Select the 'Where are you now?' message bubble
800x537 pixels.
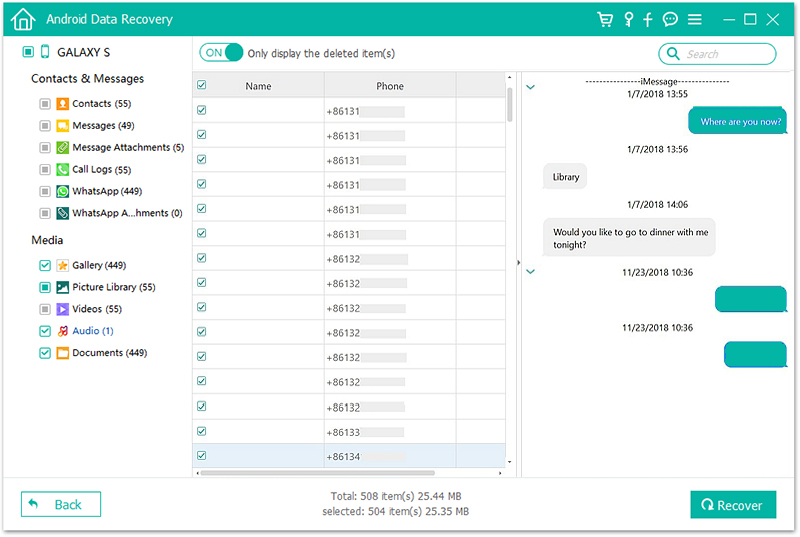(x=738, y=121)
